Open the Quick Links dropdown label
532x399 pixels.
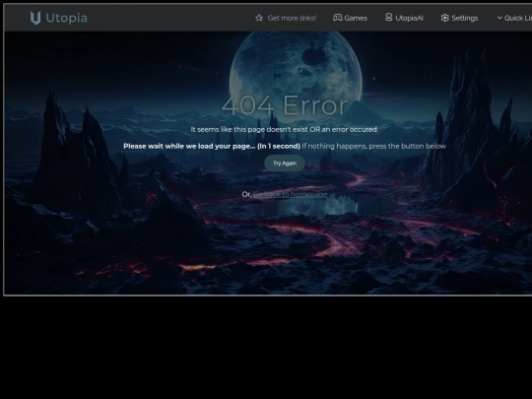click(518, 18)
